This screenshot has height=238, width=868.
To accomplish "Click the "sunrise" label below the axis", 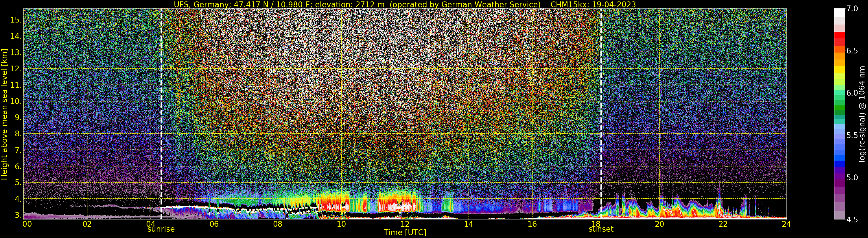I will 161,229.
